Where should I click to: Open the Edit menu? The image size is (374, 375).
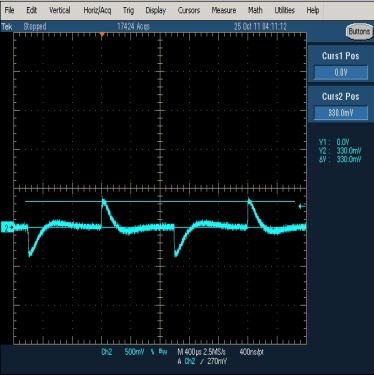click(32, 10)
